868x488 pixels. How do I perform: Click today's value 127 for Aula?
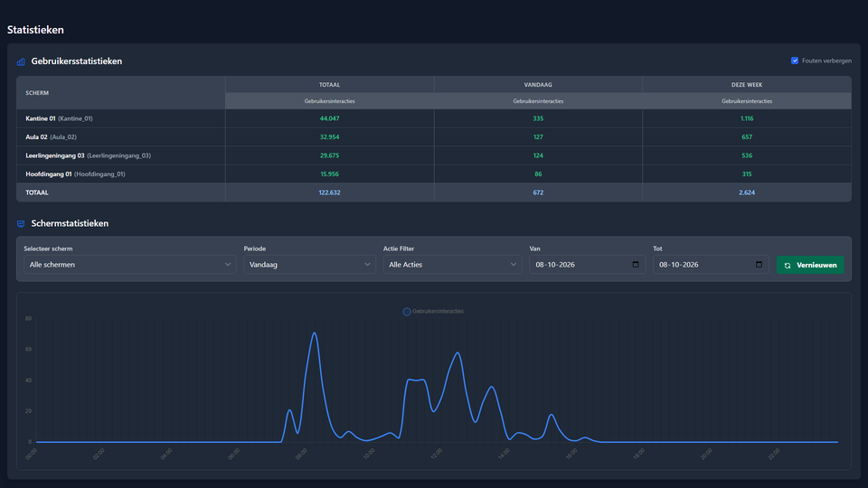click(538, 137)
